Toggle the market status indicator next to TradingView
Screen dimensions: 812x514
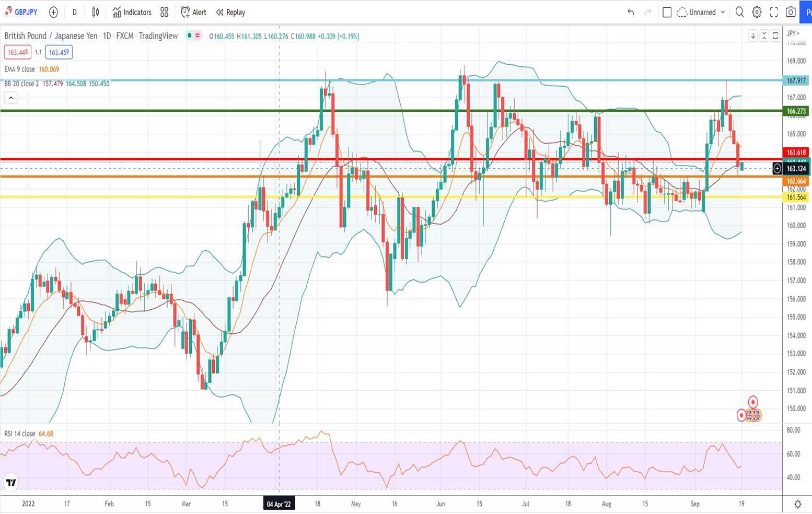tap(189, 36)
